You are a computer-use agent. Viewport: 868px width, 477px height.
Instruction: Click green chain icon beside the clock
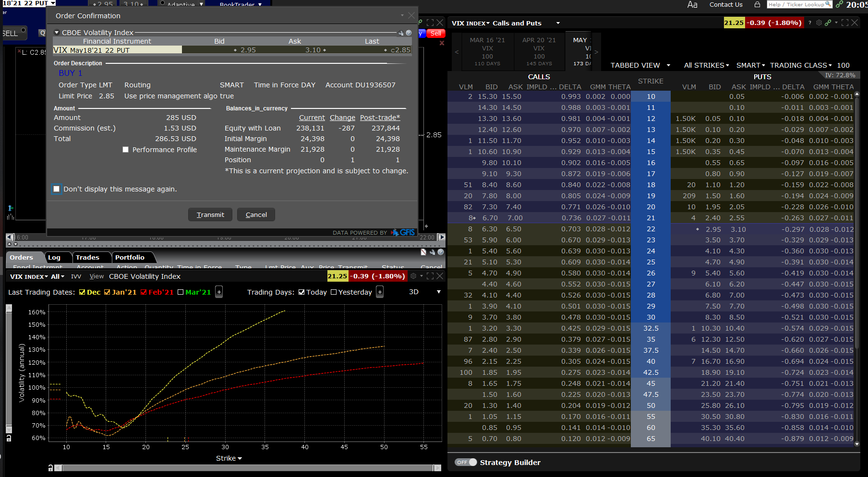click(x=839, y=4)
